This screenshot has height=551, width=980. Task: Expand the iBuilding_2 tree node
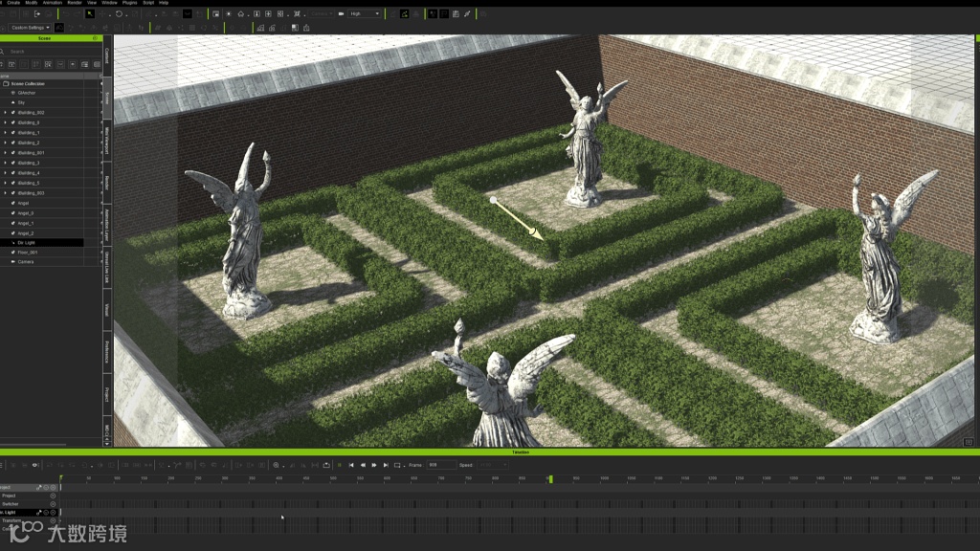coord(5,143)
